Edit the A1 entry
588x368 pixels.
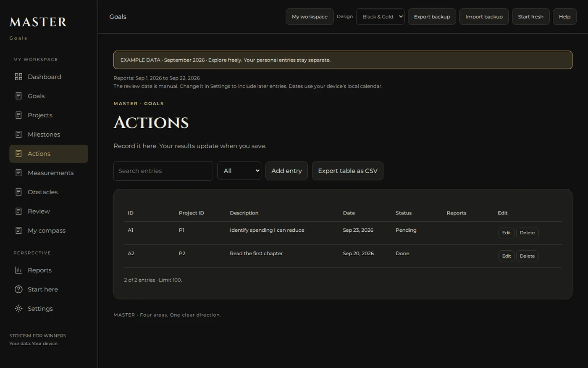pyautogui.click(x=507, y=233)
